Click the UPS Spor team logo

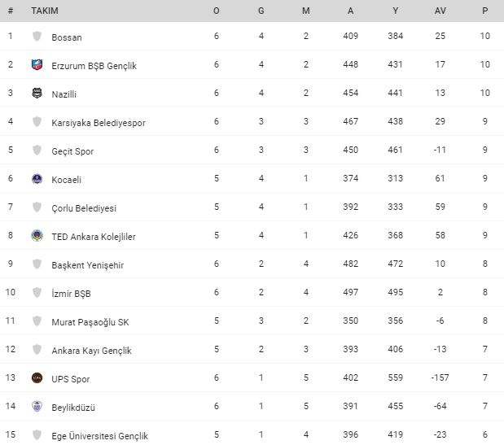click(37, 378)
